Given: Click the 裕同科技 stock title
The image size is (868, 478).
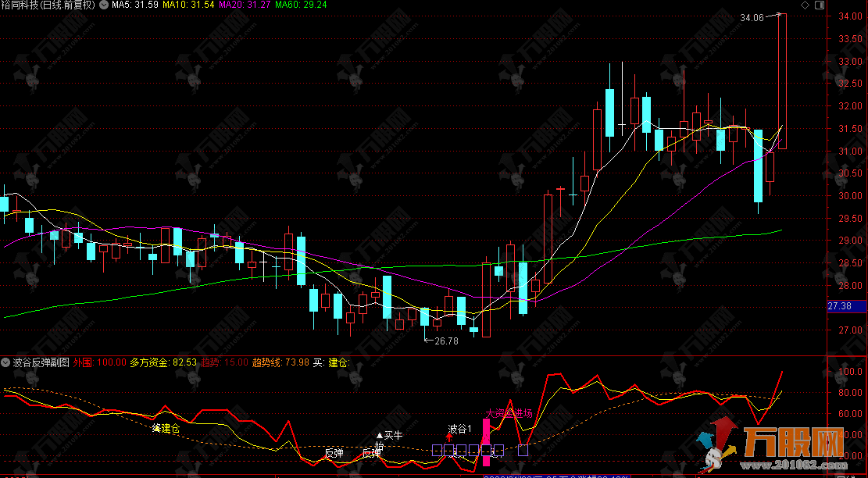Looking at the screenshot, I should click(x=48, y=5).
